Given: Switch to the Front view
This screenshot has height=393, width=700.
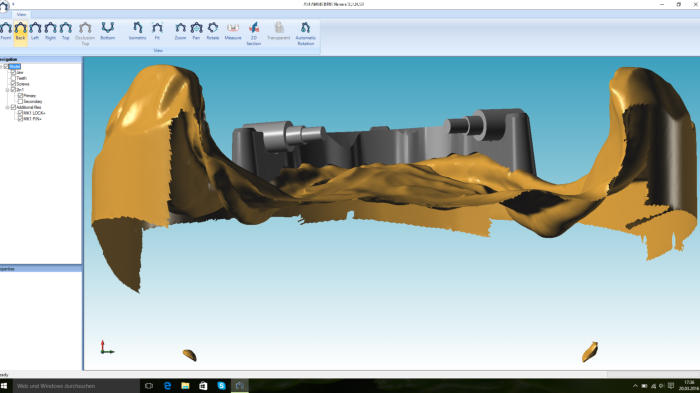Looking at the screenshot, I should [6, 31].
